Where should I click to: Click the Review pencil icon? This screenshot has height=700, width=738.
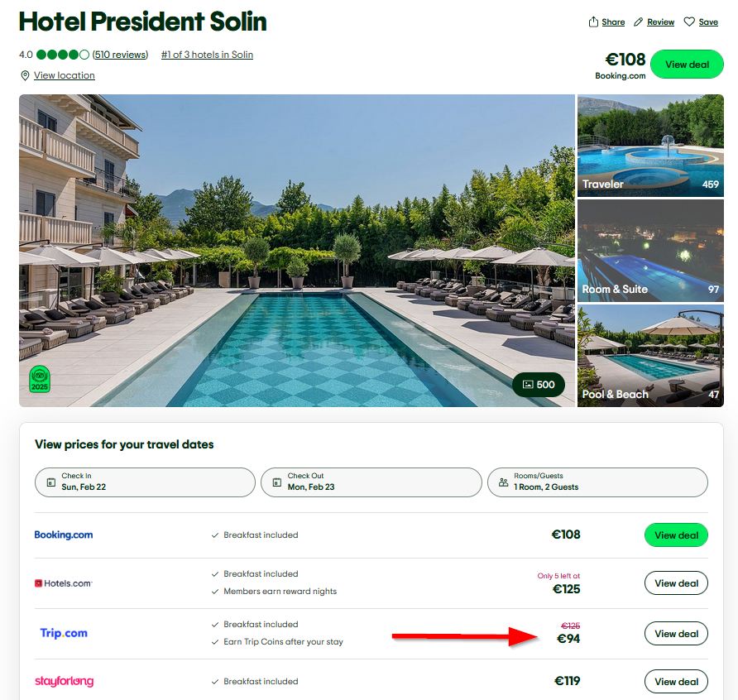click(x=637, y=22)
